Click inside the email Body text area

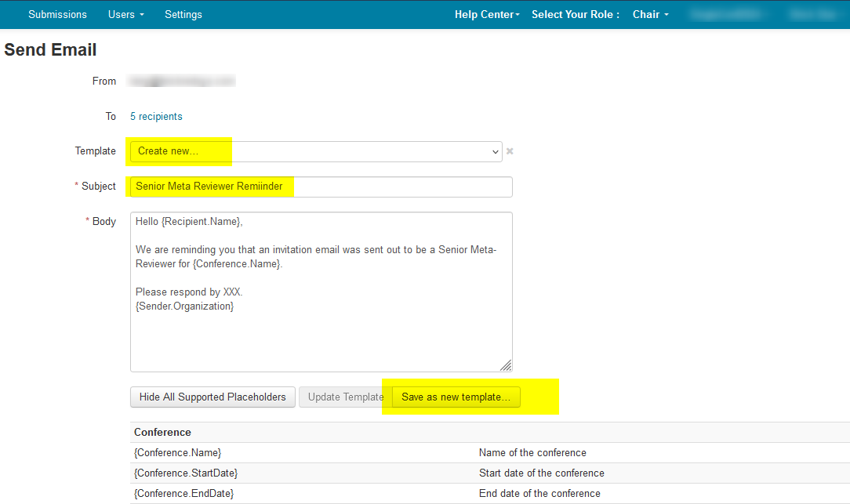(x=321, y=292)
